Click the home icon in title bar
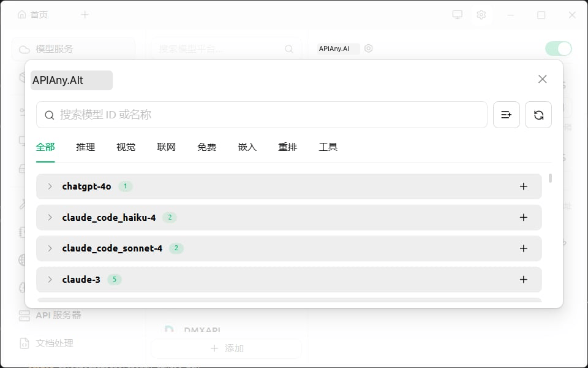Screen dimensions: 588x368 click(22, 15)
